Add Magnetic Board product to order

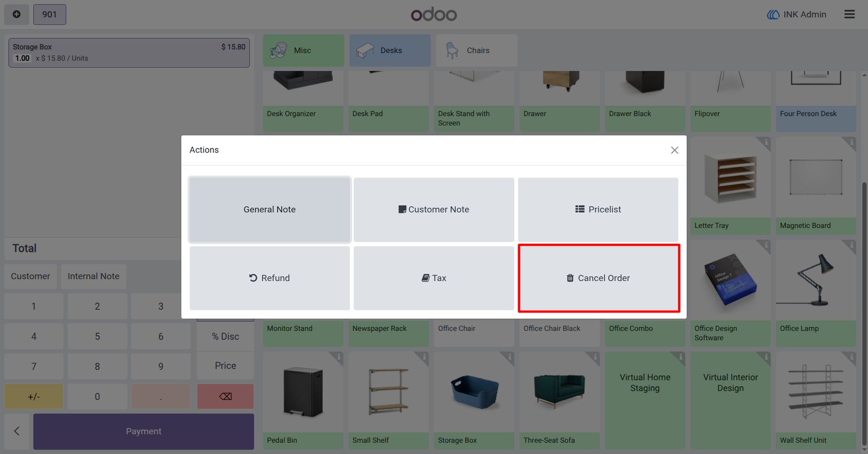click(x=816, y=186)
